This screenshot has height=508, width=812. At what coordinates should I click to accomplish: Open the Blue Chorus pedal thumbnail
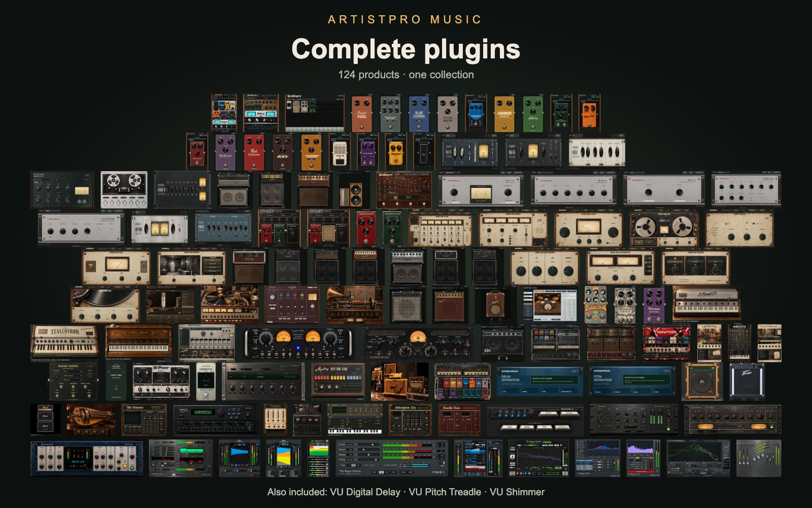(x=419, y=113)
